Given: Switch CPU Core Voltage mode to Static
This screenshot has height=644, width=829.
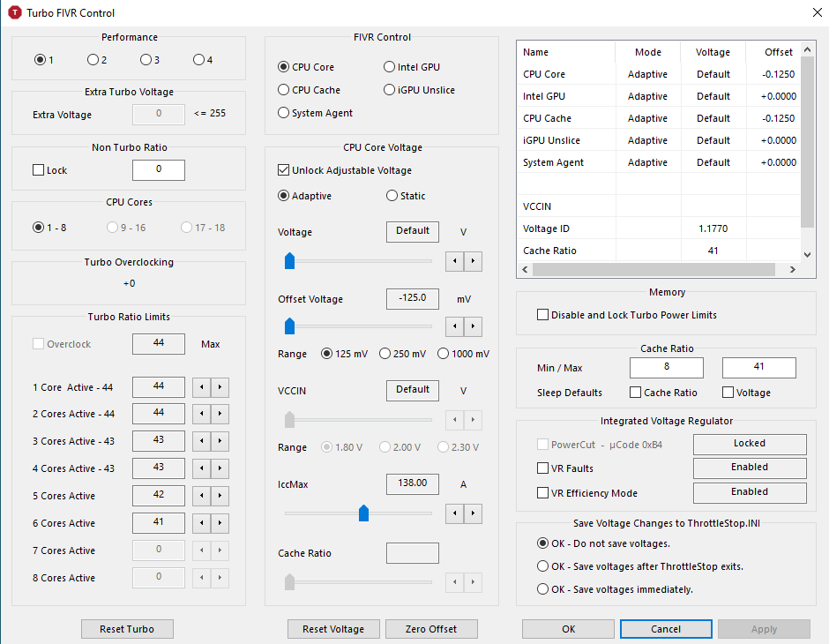Looking at the screenshot, I should tap(406, 196).
